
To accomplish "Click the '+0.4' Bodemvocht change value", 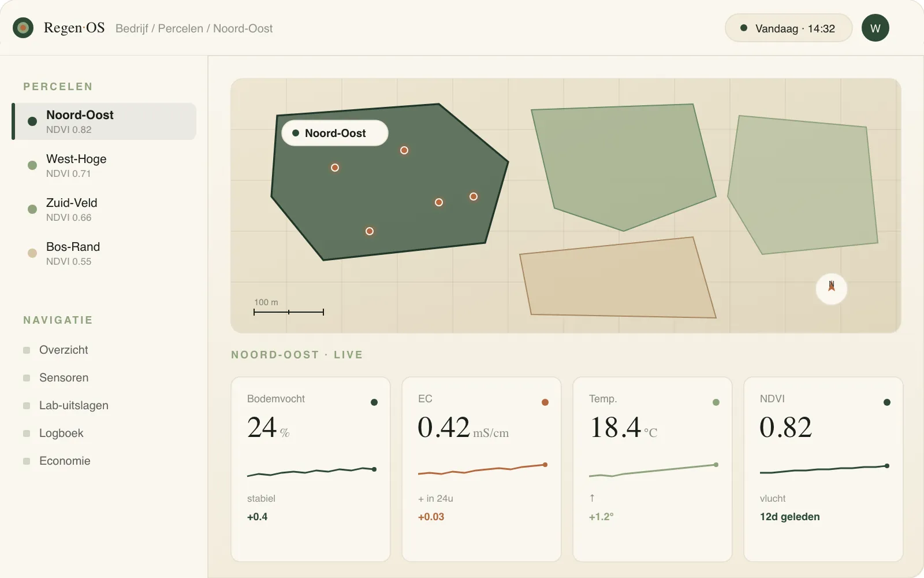I will [x=257, y=517].
